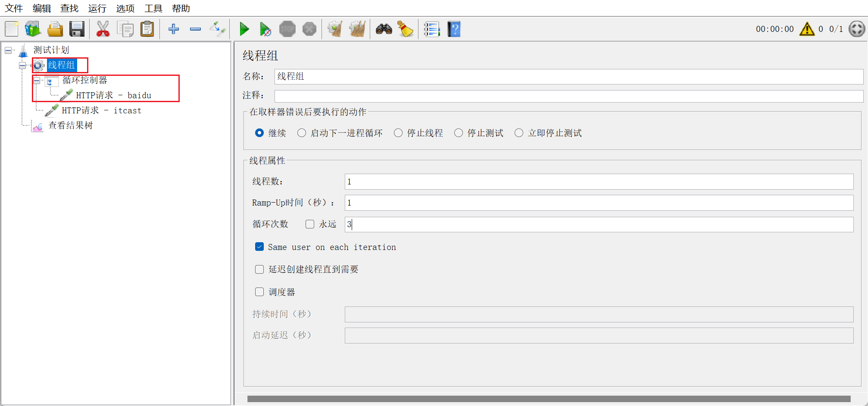Click the 注释 comment input field
The width and height of the screenshot is (868, 406).
569,96
